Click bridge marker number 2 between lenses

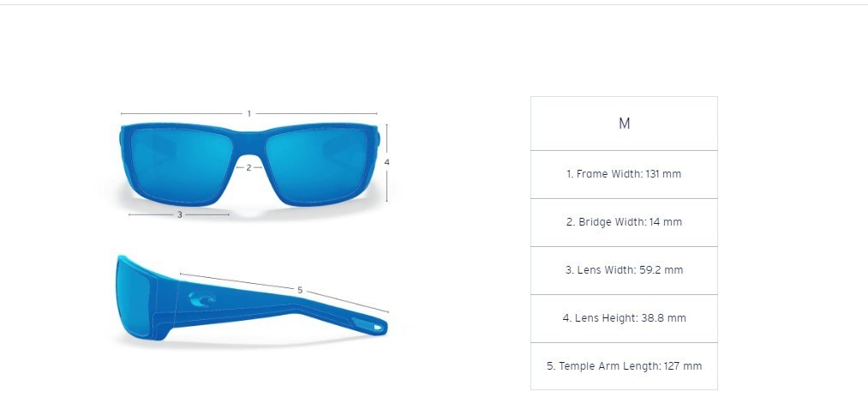pyautogui.click(x=249, y=167)
